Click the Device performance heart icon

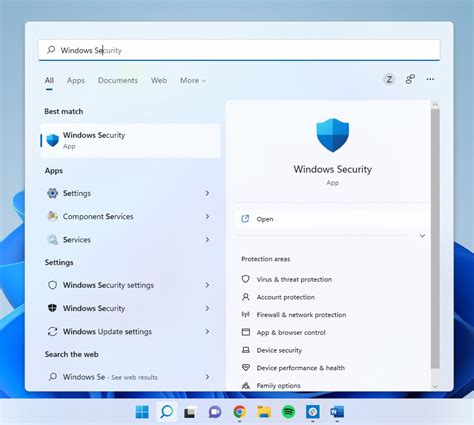(246, 367)
